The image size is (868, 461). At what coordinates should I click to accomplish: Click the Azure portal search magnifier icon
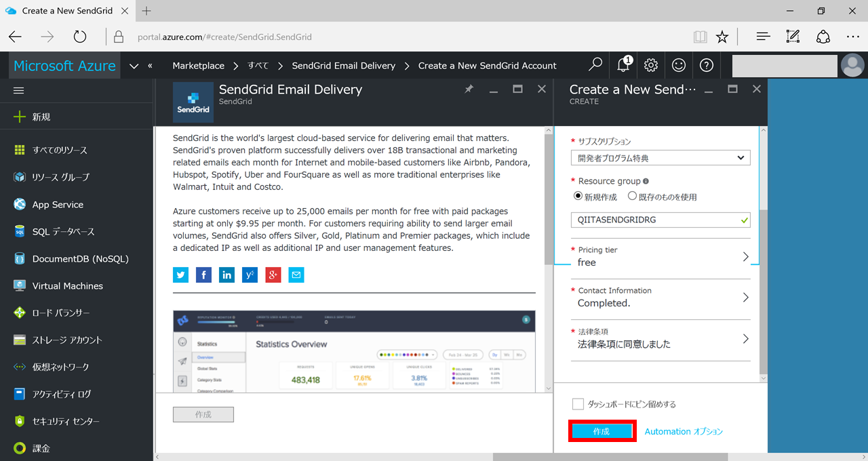click(595, 65)
